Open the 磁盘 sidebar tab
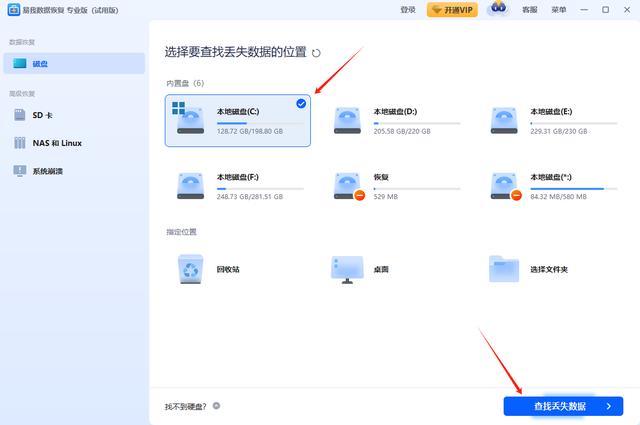The image size is (640, 425). [74, 63]
